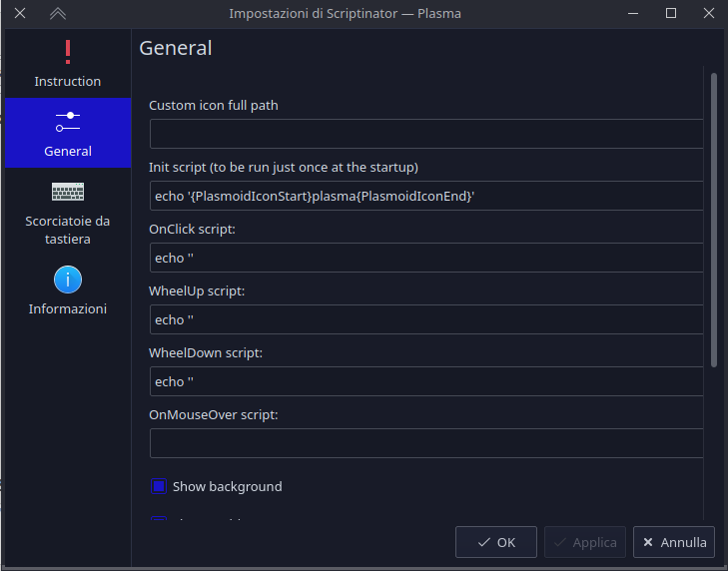Click the keep-above double chevron icon in titlebar
This screenshot has height=571, width=728.
tap(58, 13)
